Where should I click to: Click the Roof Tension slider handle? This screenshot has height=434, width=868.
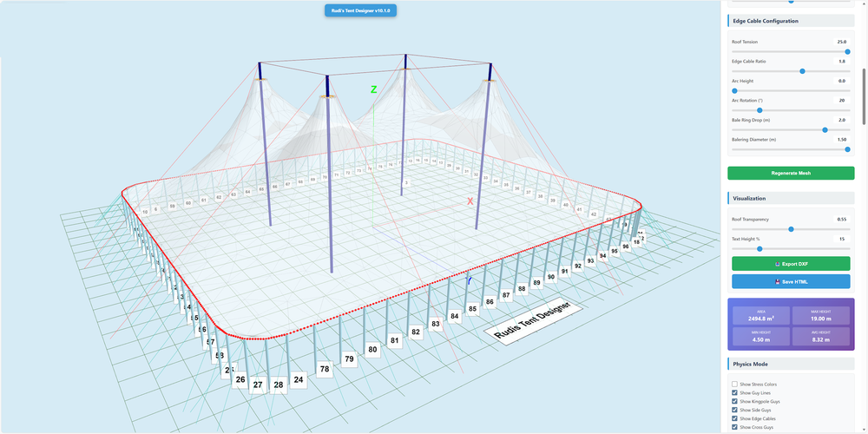[x=847, y=51]
